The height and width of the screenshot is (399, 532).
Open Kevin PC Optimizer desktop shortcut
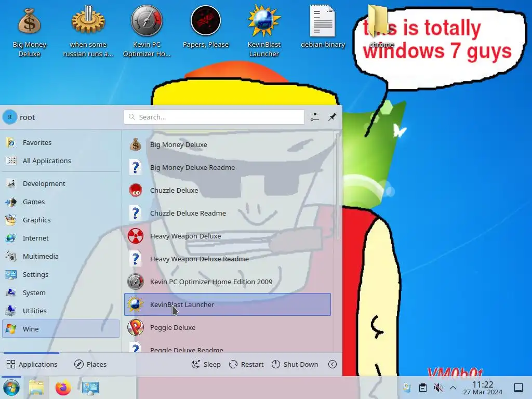pos(147,31)
